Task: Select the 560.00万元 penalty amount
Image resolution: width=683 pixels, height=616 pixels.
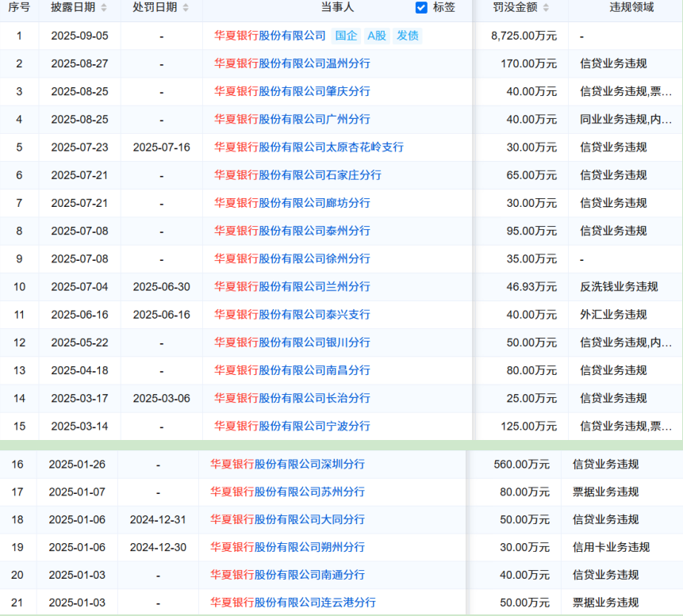Action: [x=522, y=464]
